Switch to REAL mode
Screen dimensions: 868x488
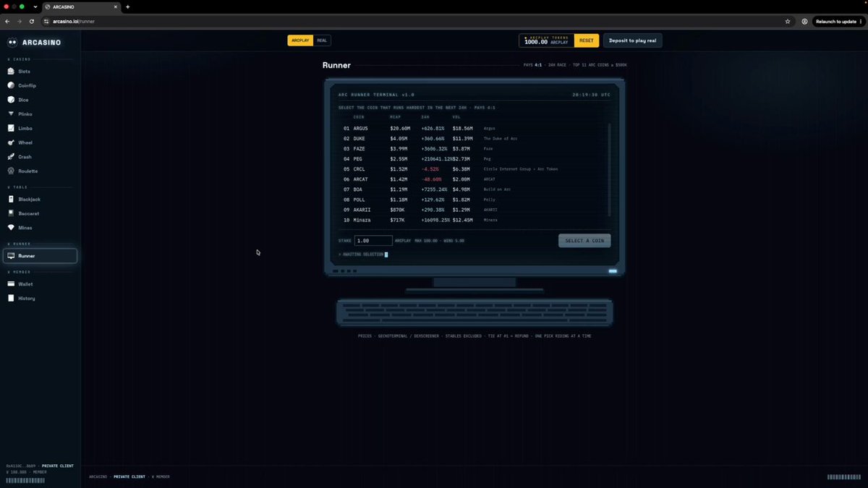[x=322, y=40]
